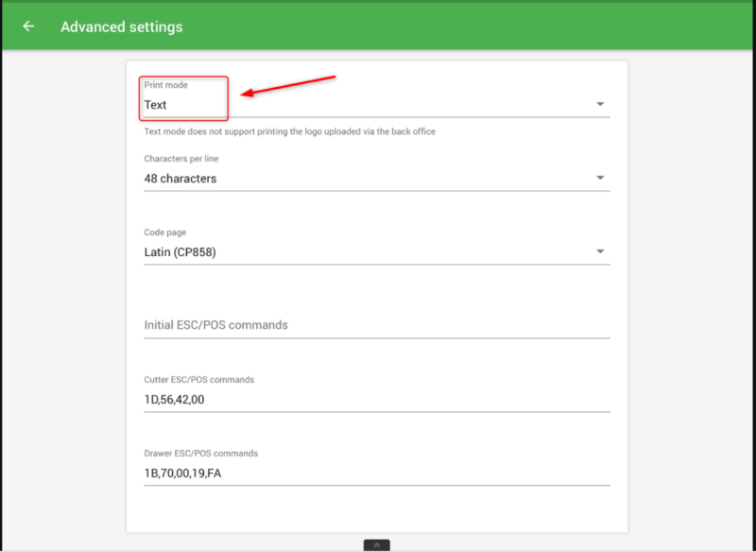
Task: Focus the Initial ESC/POS commands field
Action: (x=376, y=325)
